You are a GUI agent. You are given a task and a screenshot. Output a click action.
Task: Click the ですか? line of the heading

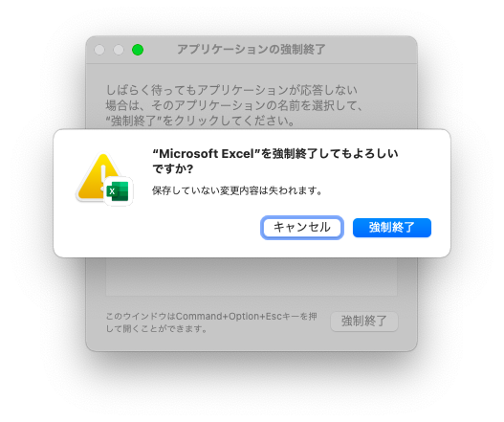pos(173,168)
